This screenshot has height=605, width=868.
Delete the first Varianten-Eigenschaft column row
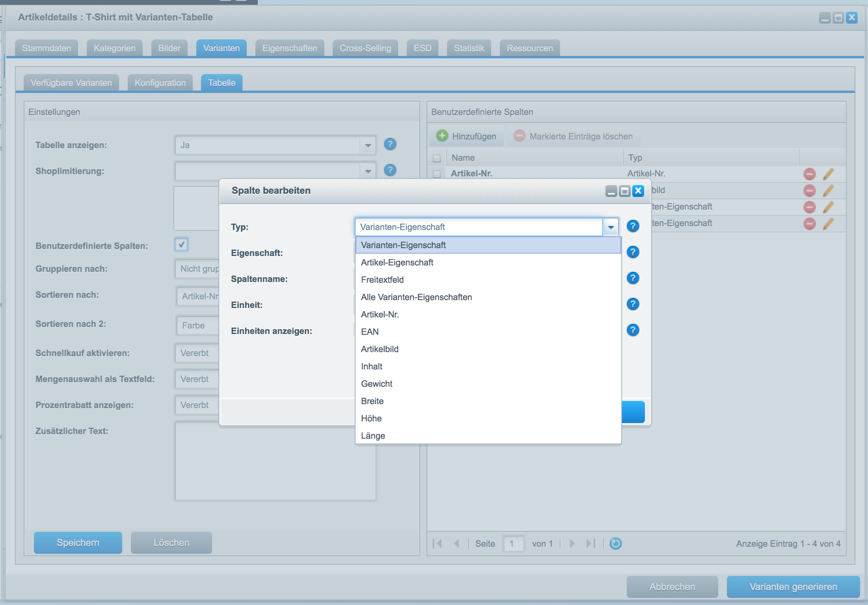[x=809, y=207]
